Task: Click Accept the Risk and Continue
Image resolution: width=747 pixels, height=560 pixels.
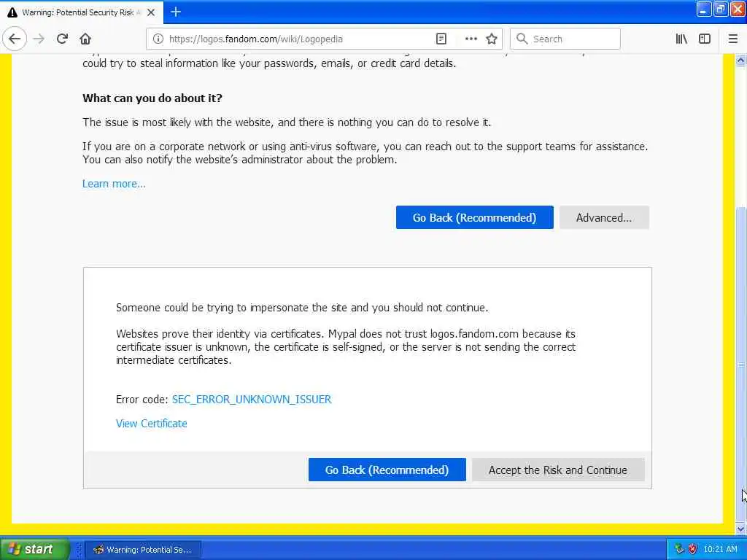Action: click(x=558, y=470)
